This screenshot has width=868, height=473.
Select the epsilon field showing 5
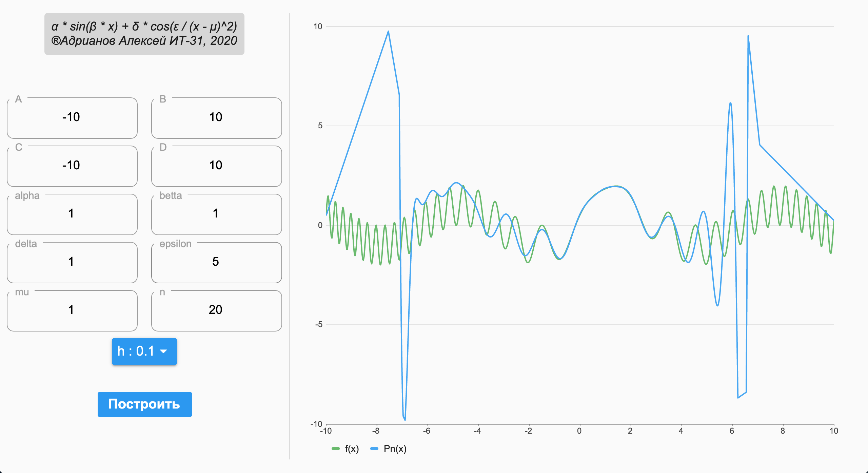(x=216, y=262)
